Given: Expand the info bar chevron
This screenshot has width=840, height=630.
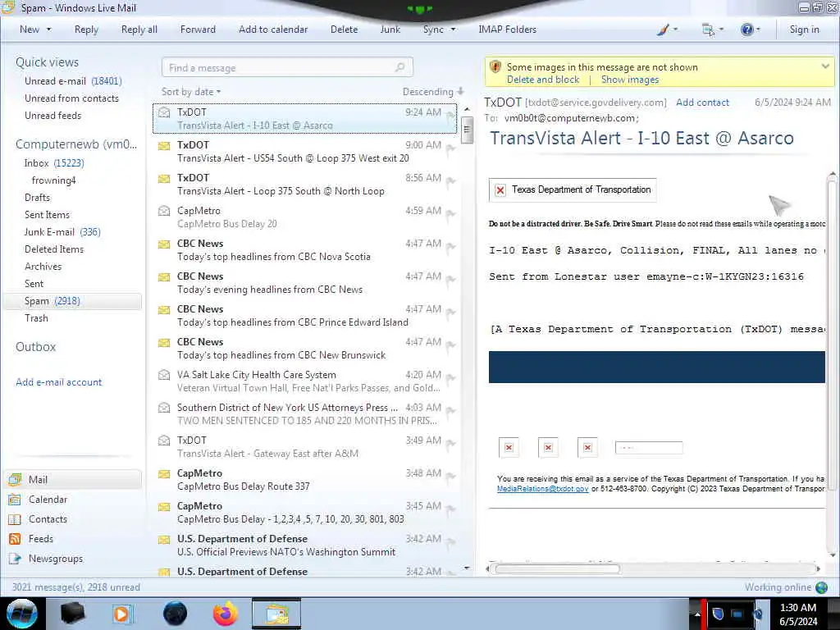Looking at the screenshot, I should click(825, 66).
